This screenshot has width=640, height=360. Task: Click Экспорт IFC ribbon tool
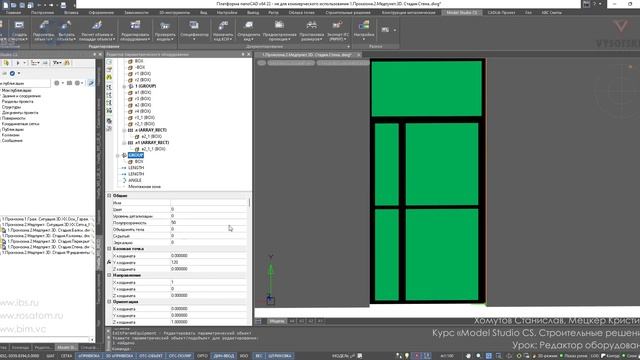click(338, 31)
